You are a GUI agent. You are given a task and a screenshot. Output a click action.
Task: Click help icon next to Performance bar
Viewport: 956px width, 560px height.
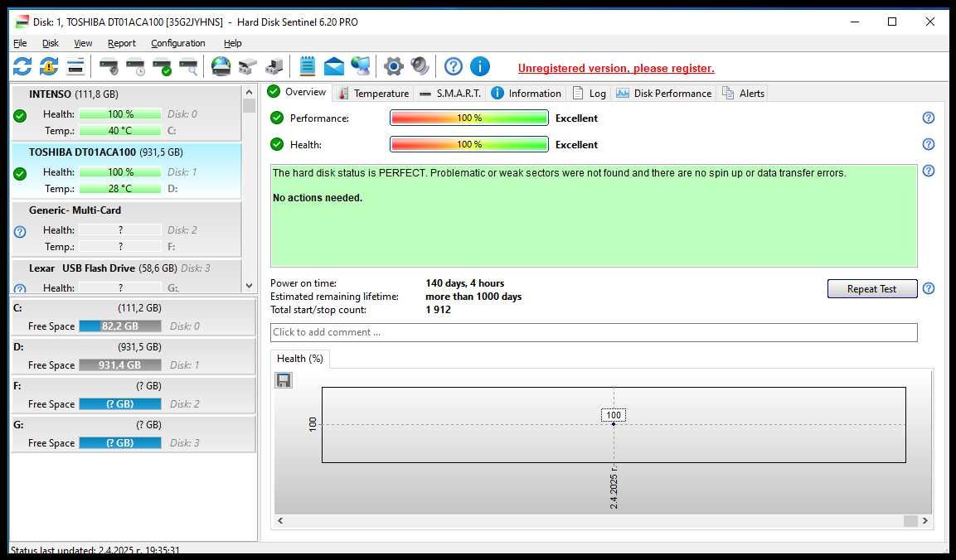928,118
